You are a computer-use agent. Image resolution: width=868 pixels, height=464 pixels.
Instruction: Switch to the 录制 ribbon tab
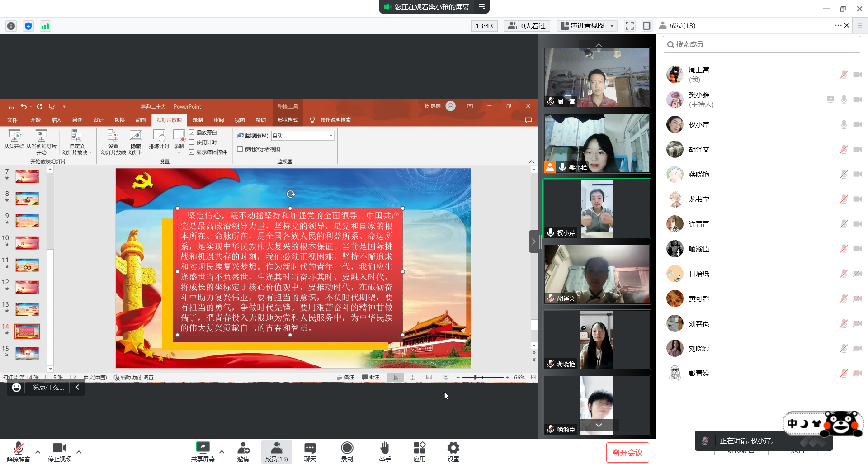[x=198, y=120]
